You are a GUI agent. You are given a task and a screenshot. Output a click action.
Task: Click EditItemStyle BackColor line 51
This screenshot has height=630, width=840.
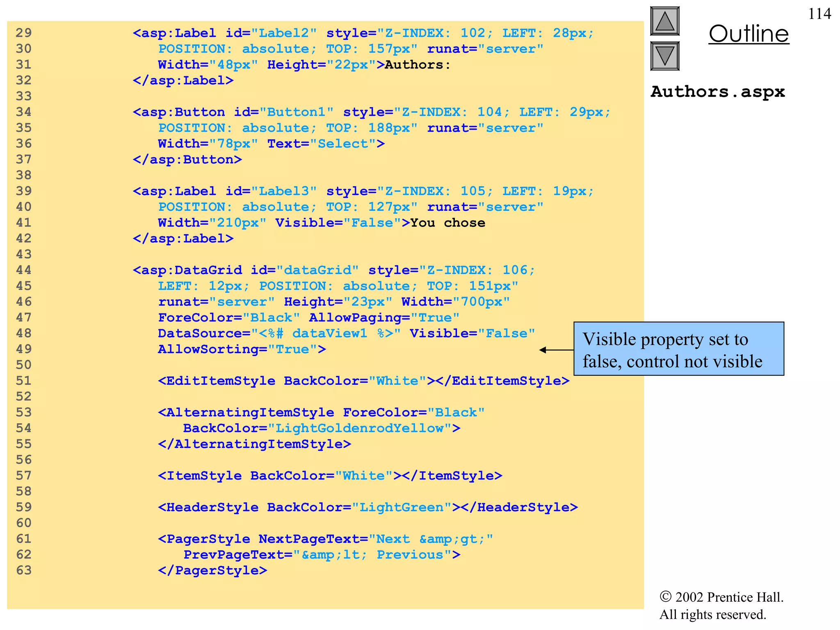[x=364, y=381]
